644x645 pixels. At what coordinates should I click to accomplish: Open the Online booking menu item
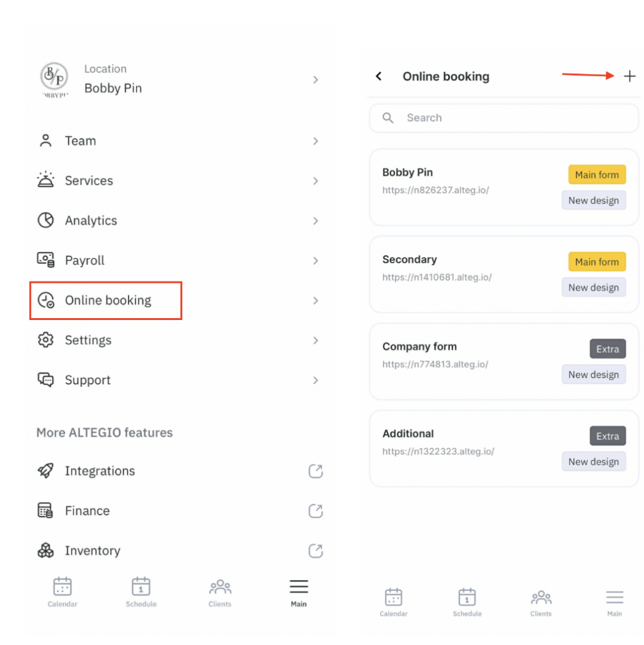pos(107,300)
